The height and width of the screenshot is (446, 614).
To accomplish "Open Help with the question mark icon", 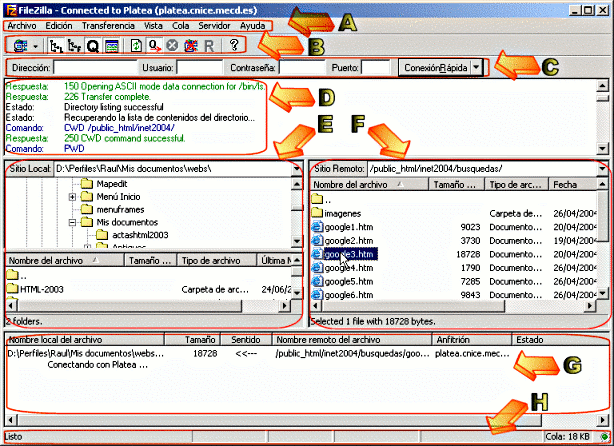I will [x=234, y=45].
